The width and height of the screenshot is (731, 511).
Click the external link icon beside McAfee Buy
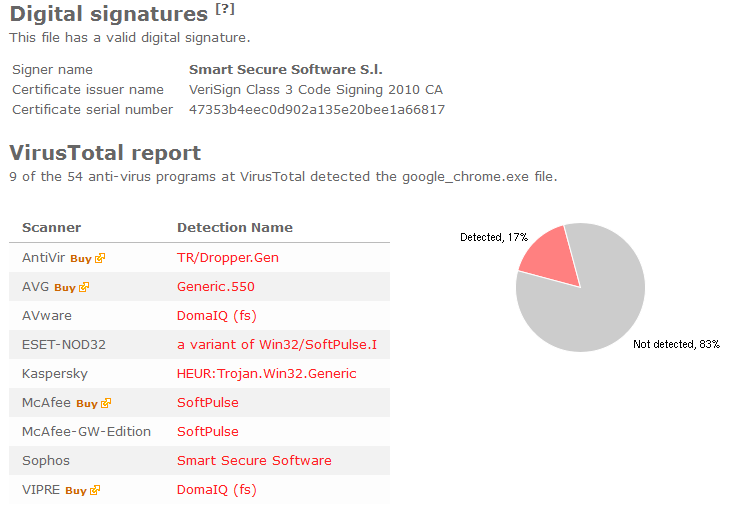[106, 403]
